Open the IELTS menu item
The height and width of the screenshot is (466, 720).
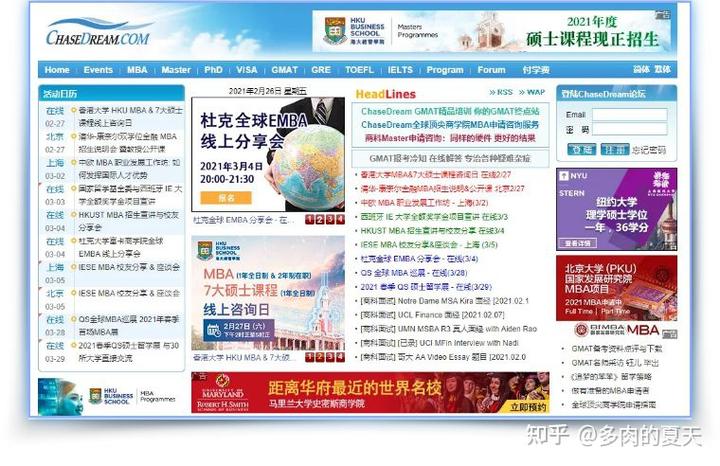coord(400,70)
